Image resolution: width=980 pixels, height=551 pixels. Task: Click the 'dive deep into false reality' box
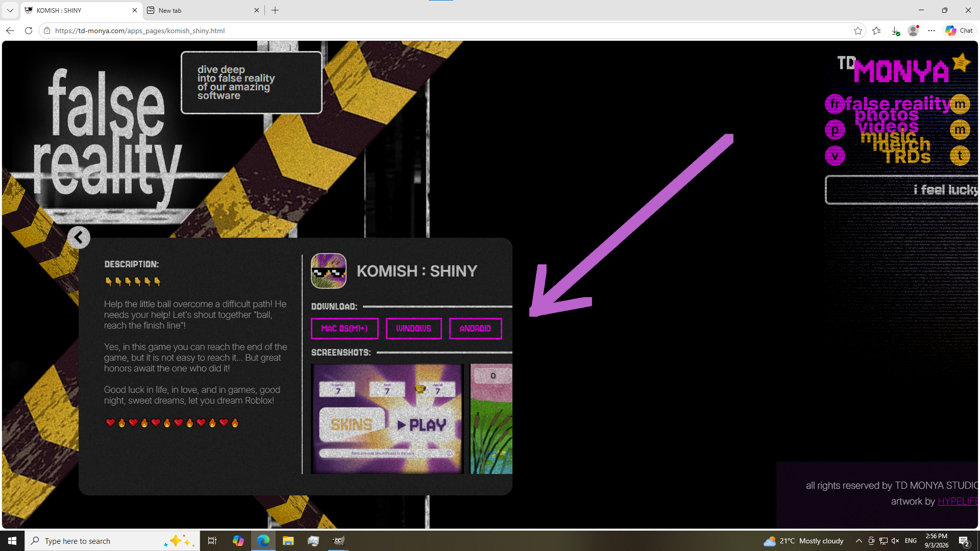252,83
